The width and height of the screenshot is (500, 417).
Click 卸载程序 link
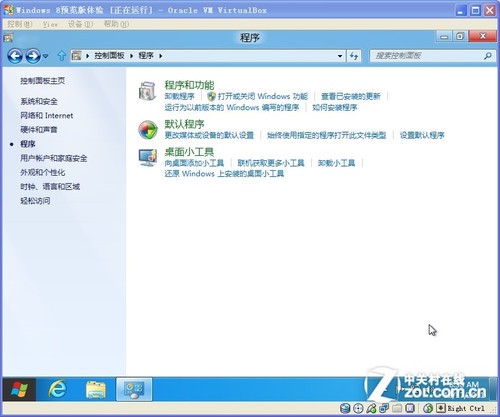click(x=179, y=97)
